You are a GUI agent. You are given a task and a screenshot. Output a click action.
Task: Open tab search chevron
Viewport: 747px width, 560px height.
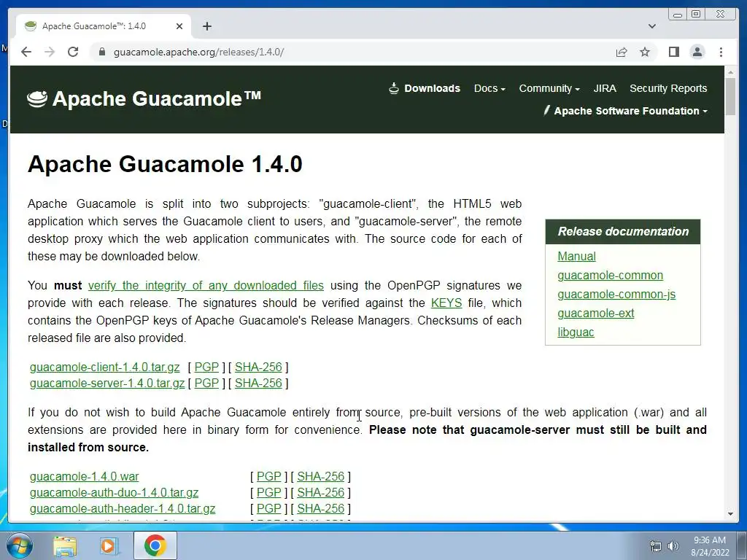click(x=652, y=26)
